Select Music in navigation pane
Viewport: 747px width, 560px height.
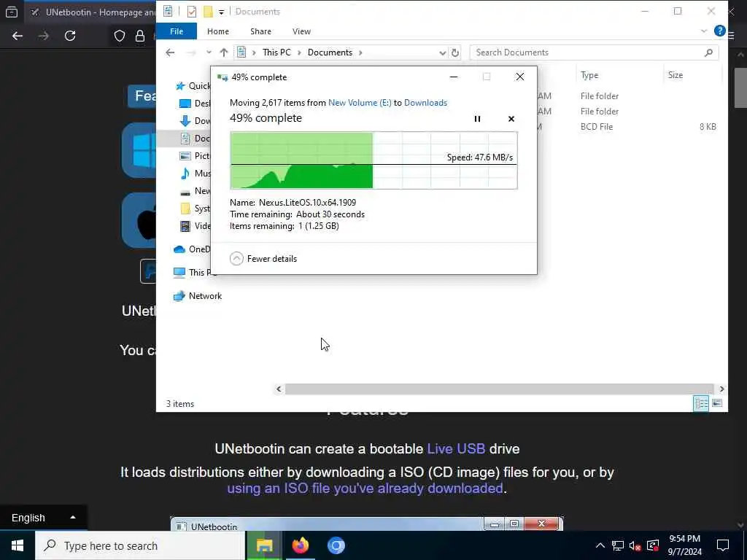click(195, 174)
